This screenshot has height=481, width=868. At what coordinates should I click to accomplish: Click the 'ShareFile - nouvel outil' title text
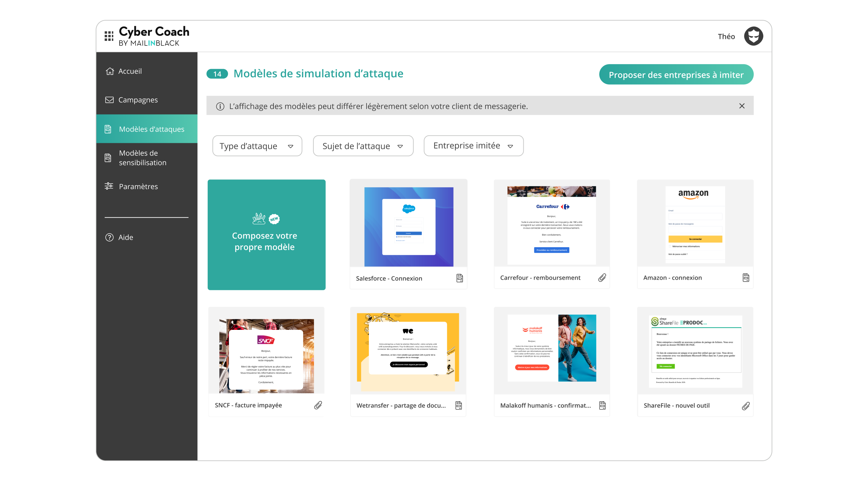(x=676, y=405)
